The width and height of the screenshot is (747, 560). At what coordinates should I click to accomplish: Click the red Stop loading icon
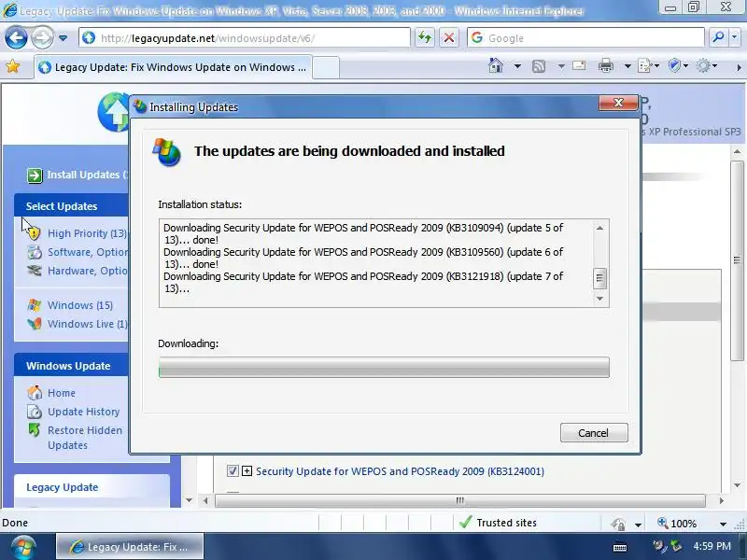click(449, 37)
